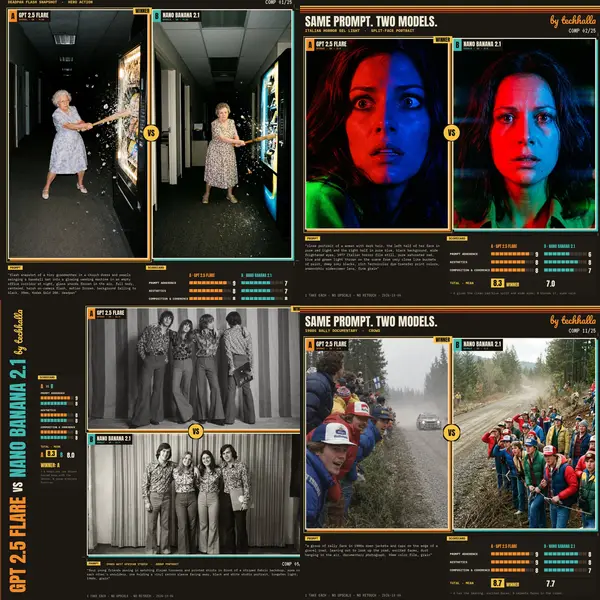Click the vertical 'GPT 2.5 FLARE' title text
The height and width of the screenshot is (600, 600).
(x=18, y=544)
